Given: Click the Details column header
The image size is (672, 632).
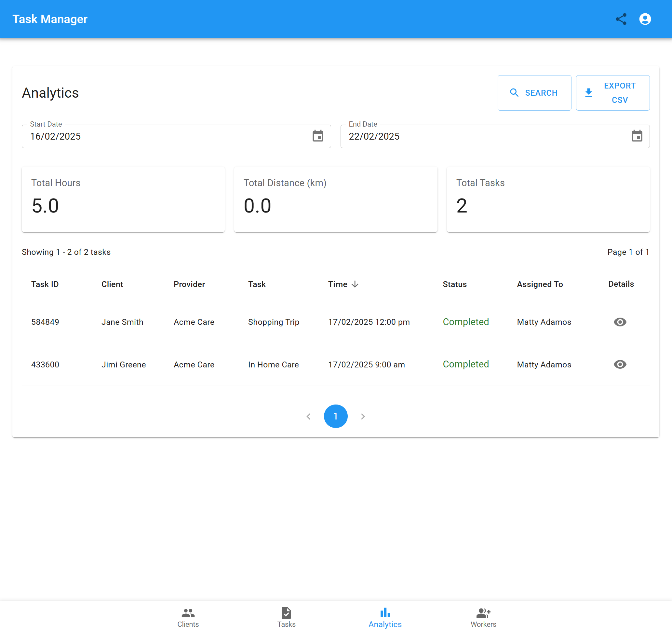Looking at the screenshot, I should click(621, 284).
